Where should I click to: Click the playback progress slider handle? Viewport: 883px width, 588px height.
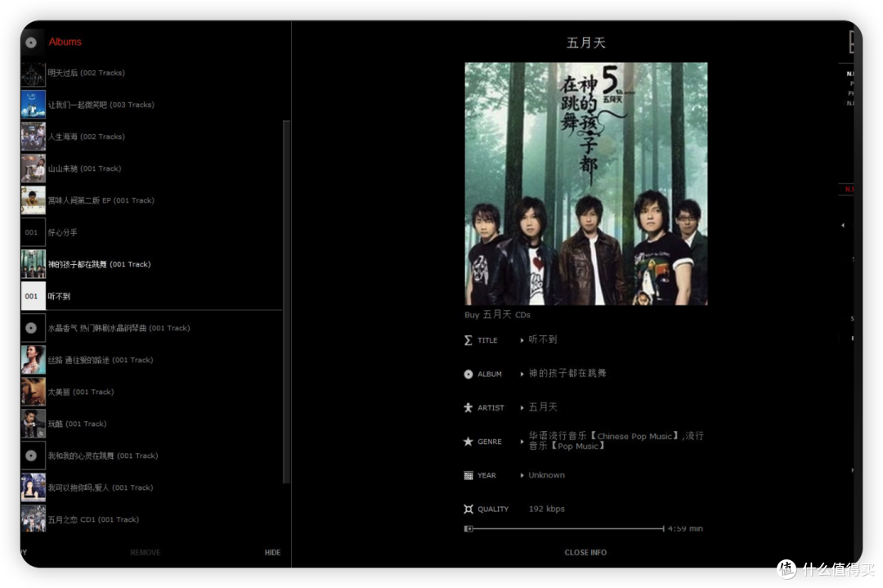pyautogui.click(x=468, y=529)
